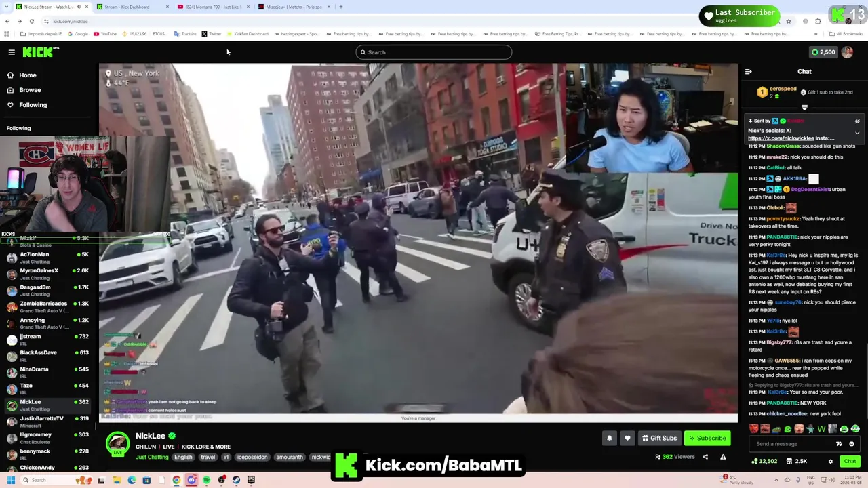Focus the Kick search field
868x488 pixels.
[x=434, y=52]
